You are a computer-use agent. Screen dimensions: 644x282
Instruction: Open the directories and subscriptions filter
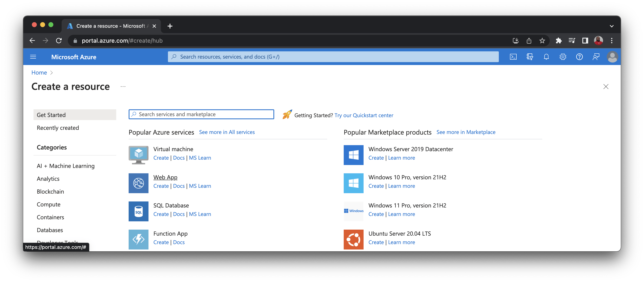(x=530, y=57)
